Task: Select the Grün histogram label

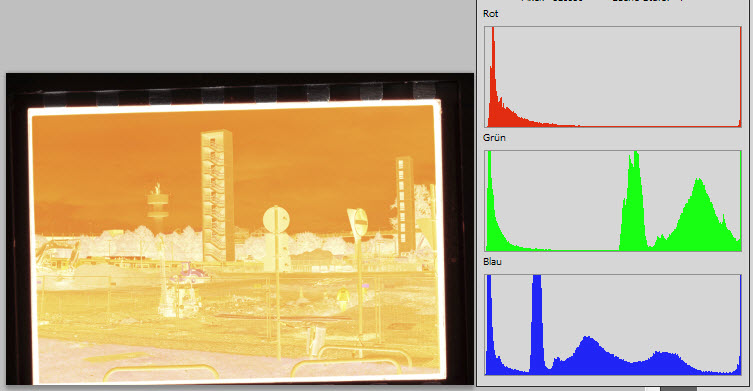Action: 494,137
